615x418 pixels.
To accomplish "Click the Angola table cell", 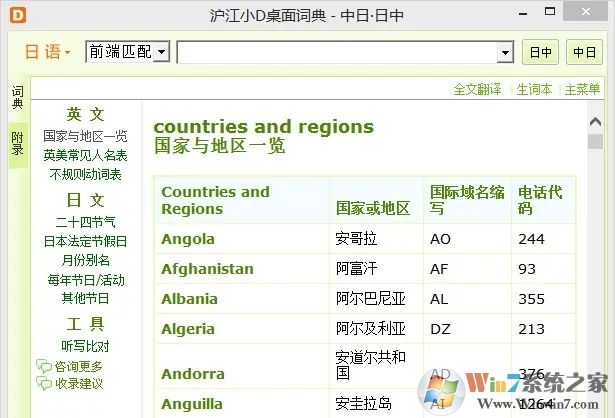I will coord(242,239).
